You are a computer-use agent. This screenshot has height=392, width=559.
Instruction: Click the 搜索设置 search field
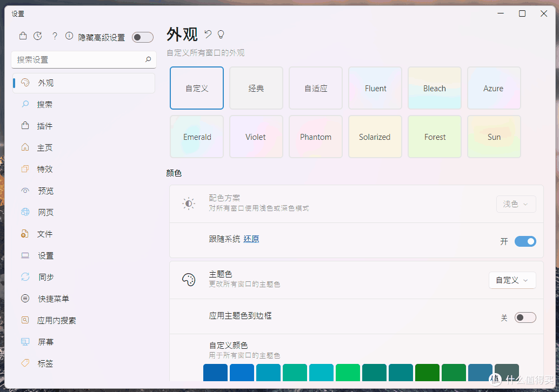point(84,59)
